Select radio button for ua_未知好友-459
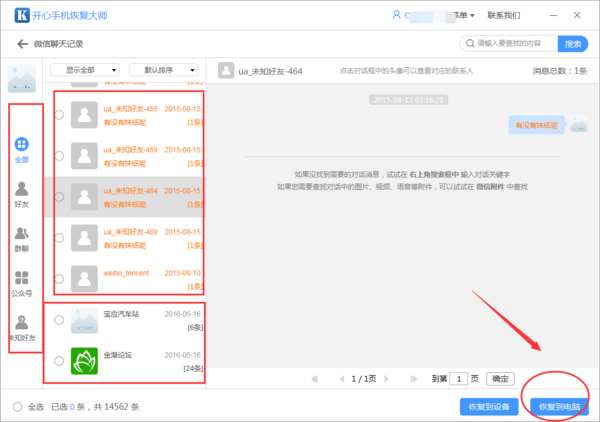 (x=59, y=156)
